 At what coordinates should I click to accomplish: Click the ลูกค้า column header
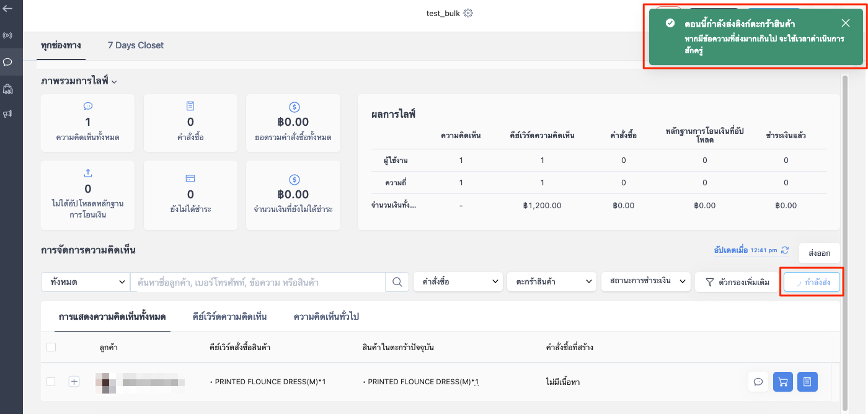click(x=108, y=348)
